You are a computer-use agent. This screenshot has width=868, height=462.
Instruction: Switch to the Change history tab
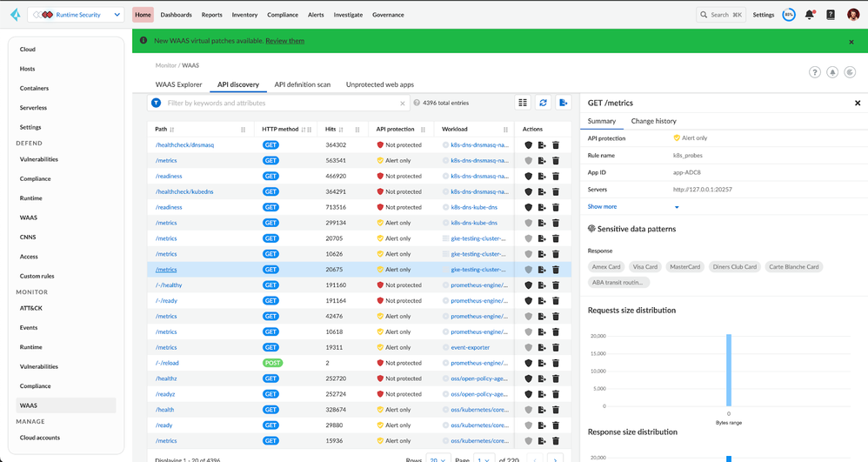click(653, 121)
